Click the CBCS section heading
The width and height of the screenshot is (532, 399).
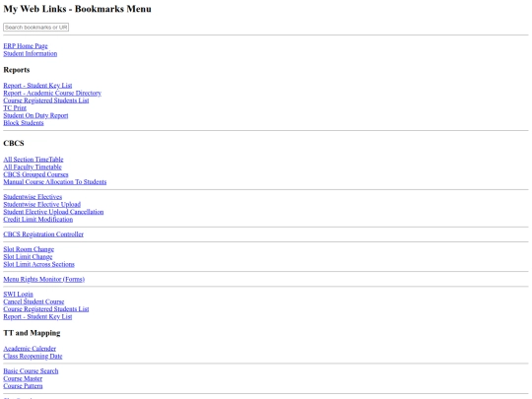(x=14, y=143)
